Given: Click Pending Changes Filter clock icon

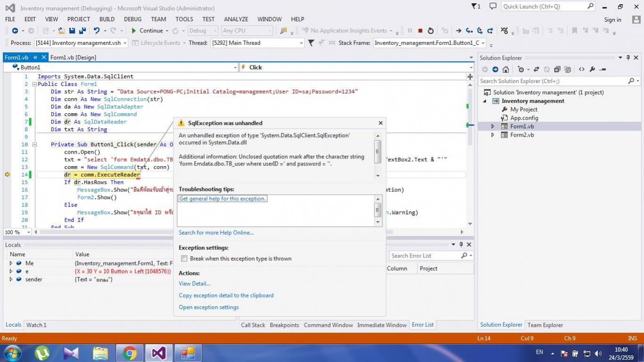Looking at the screenshot, I should pyautogui.click(x=521, y=69).
